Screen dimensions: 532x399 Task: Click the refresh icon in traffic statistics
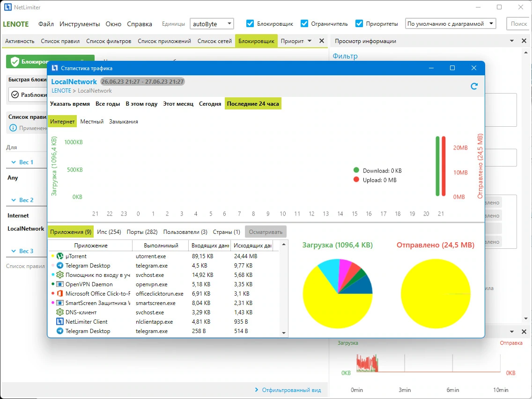pos(474,87)
